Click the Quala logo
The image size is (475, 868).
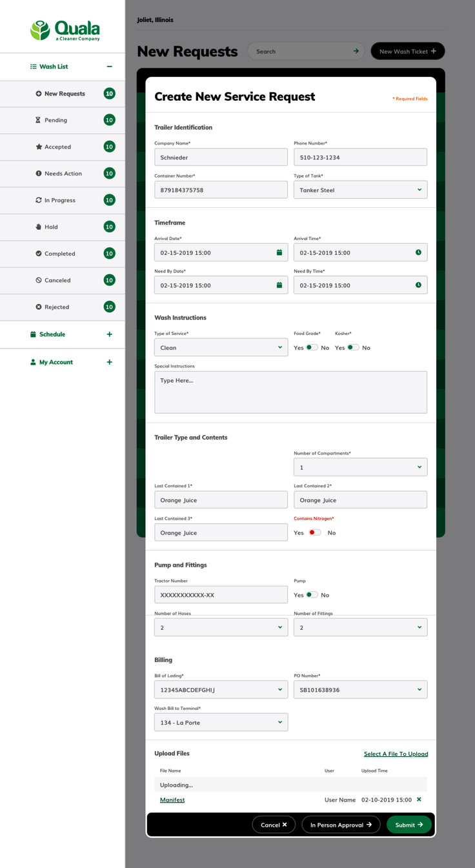click(x=65, y=30)
